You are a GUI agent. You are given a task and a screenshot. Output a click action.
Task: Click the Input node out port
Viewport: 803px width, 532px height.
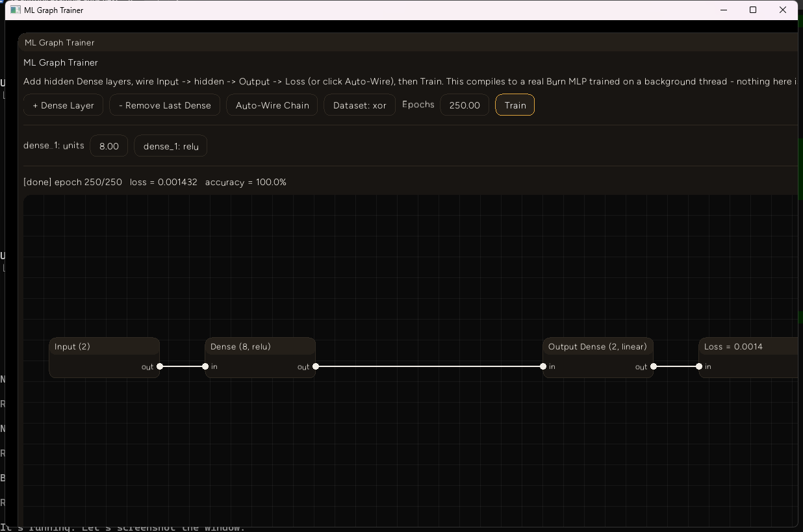tap(160, 366)
